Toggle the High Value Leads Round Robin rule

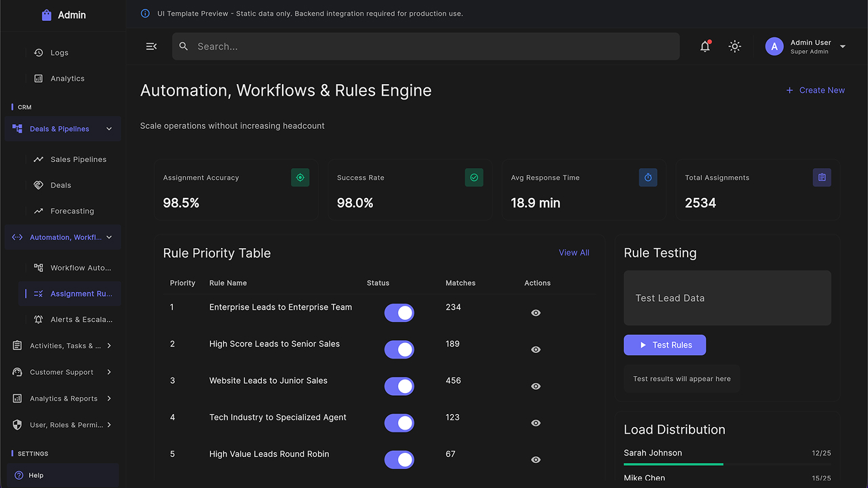click(x=399, y=459)
